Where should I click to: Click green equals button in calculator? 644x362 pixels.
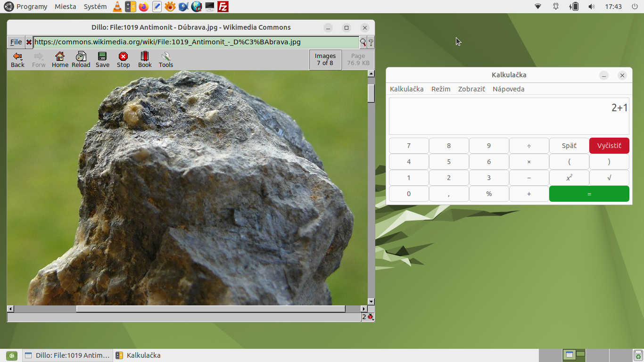click(589, 194)
